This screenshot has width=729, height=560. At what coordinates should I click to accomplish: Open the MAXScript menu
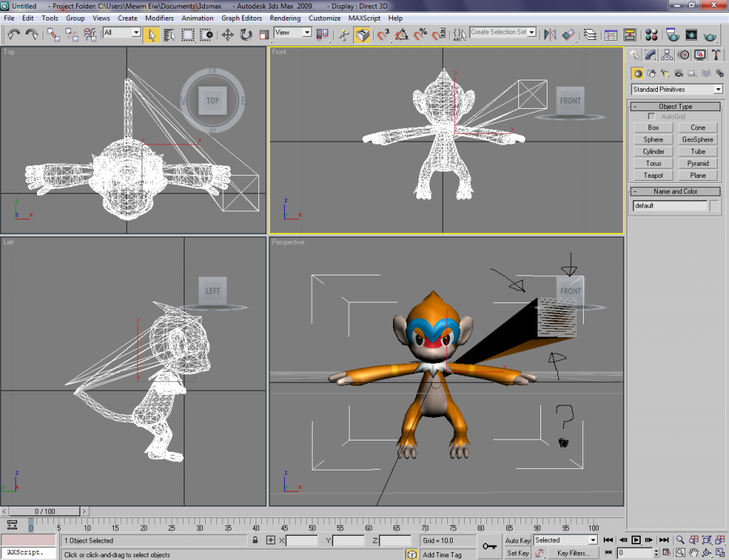[x=364, y=18]
